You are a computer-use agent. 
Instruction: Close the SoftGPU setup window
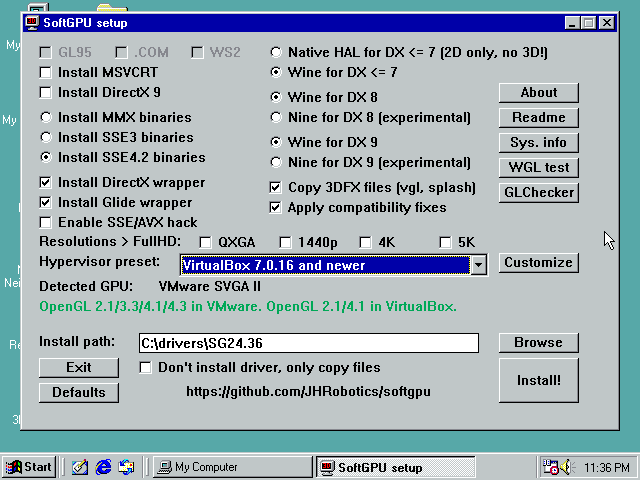click(x=607, y=23)
